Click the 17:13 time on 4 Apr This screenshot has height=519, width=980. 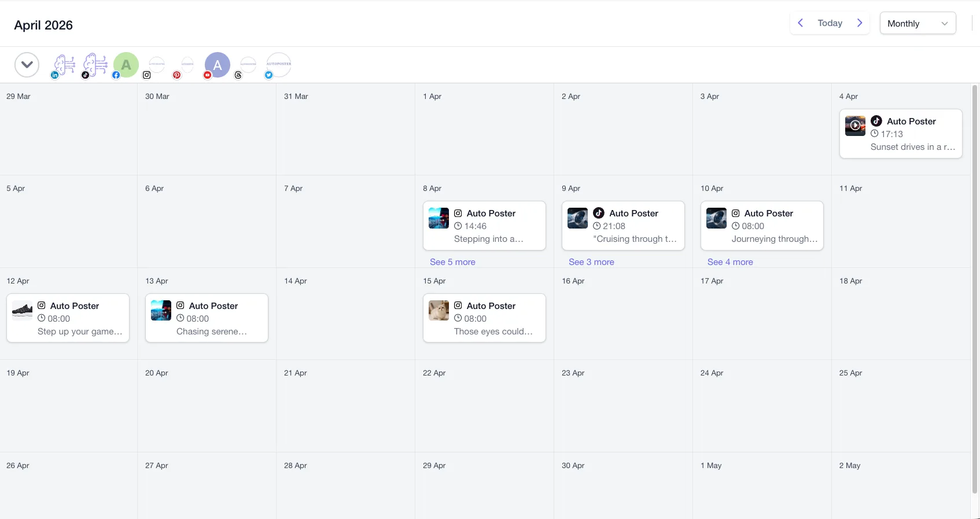891,134
